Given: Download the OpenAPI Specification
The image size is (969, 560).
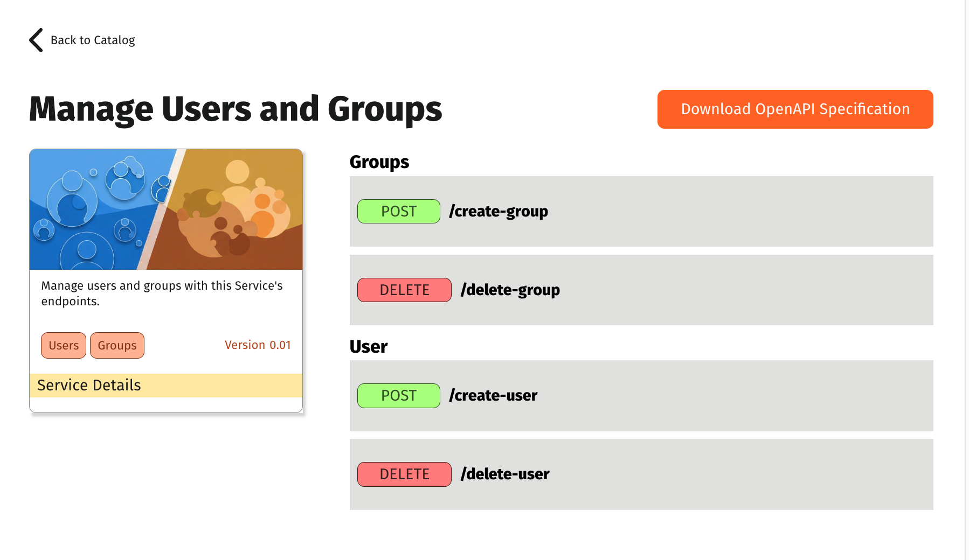Looking at the screenshot, I should (795, 109).
